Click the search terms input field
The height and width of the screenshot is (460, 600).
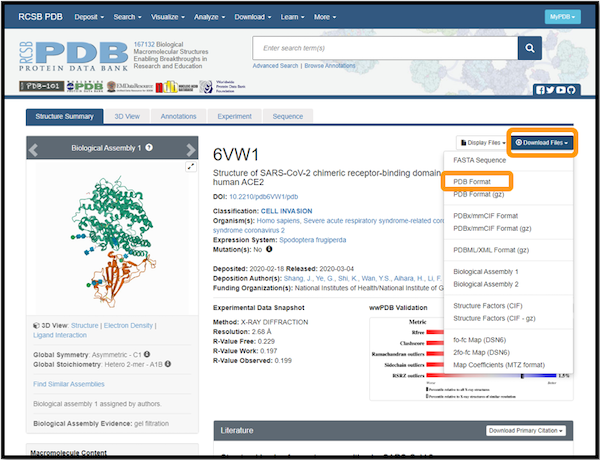pyautogui.click(x=385, y=48)
